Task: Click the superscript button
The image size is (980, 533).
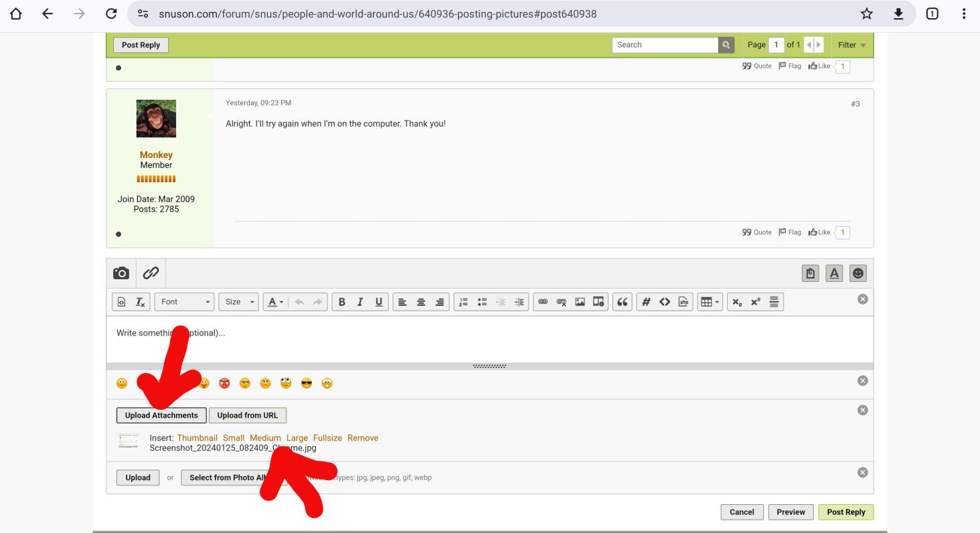Action: pyautogui.click(x=755, y=302)
